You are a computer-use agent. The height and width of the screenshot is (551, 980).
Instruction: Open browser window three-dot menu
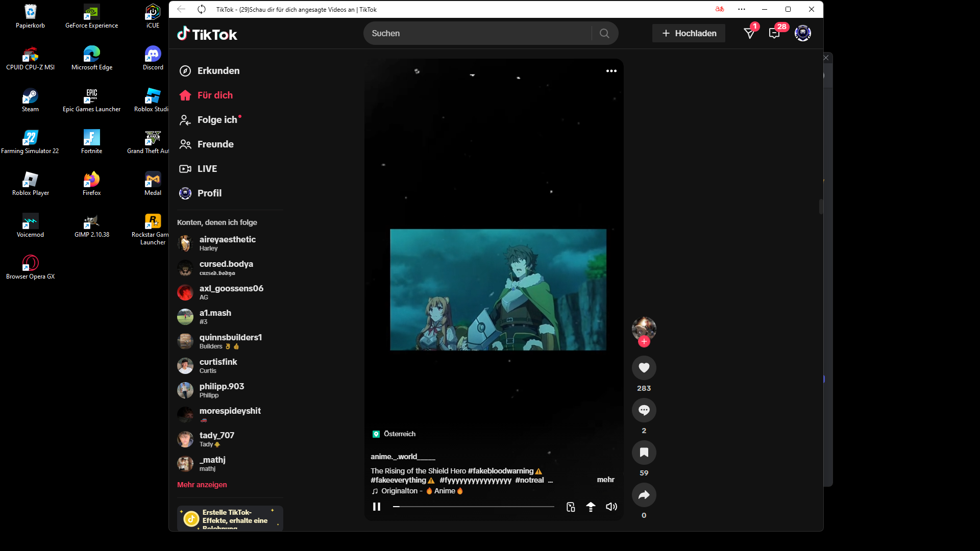742,9
